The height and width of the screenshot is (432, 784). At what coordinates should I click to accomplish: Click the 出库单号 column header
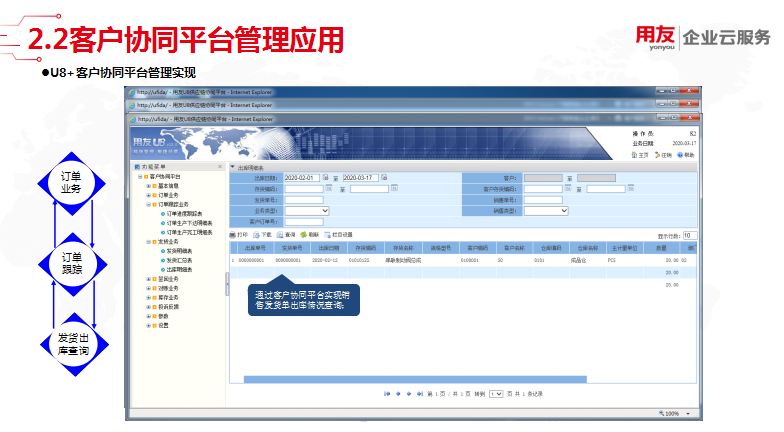(255, 248)
